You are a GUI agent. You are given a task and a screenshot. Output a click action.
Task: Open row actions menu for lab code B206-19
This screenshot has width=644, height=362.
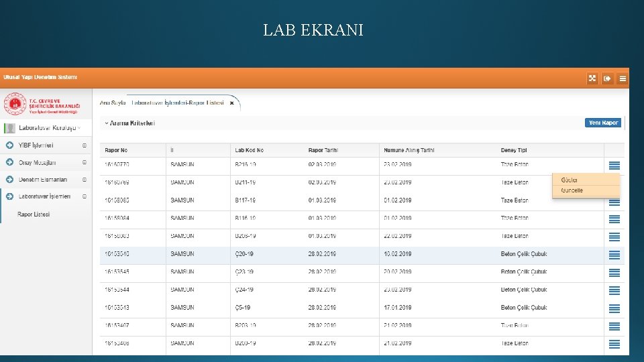coord(614,237)
